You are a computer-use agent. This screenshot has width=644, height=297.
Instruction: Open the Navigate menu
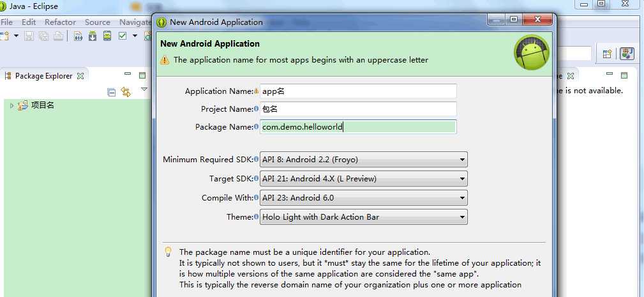135,22
